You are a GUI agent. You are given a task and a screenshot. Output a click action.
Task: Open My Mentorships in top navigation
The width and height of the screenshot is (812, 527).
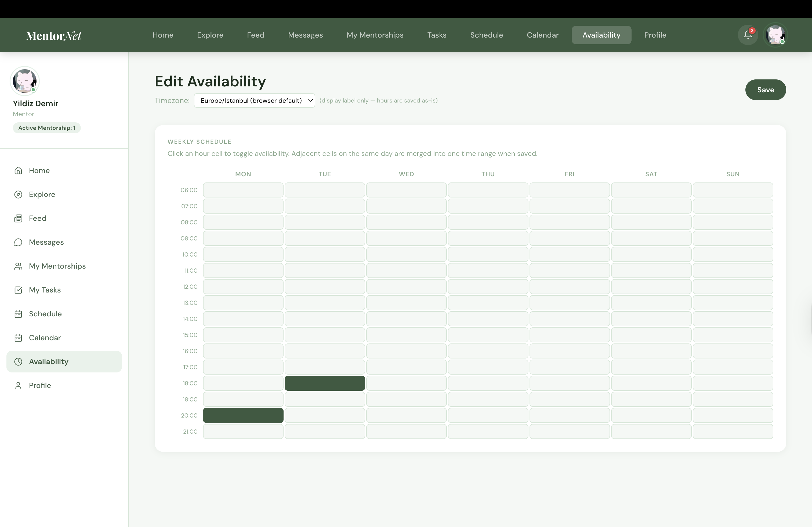[375, 35]
